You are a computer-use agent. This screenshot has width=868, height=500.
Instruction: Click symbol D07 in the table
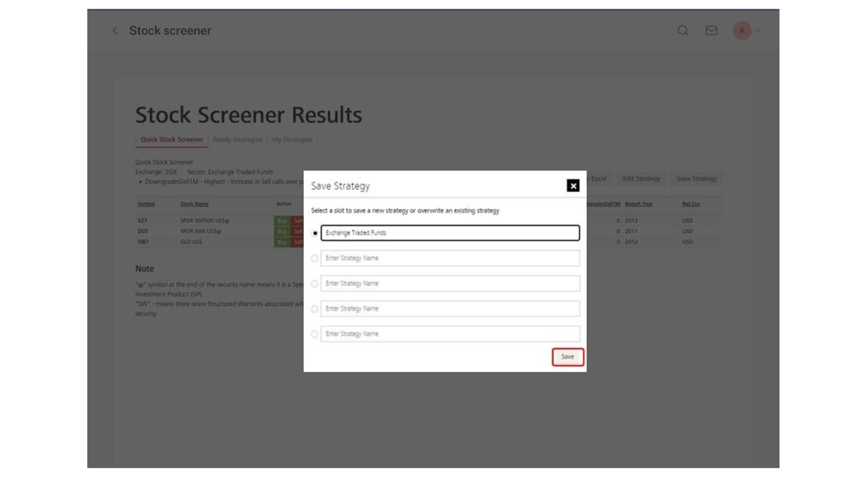[x=143, y=232]
